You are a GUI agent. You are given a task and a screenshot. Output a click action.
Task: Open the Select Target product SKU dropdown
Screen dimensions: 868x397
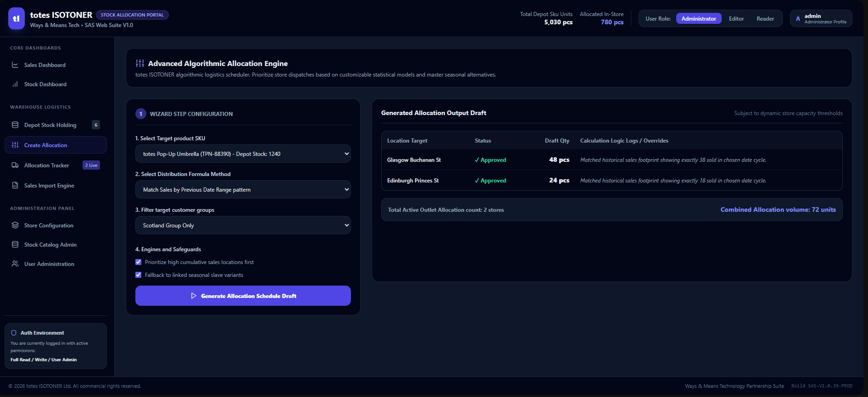point(243,154)
